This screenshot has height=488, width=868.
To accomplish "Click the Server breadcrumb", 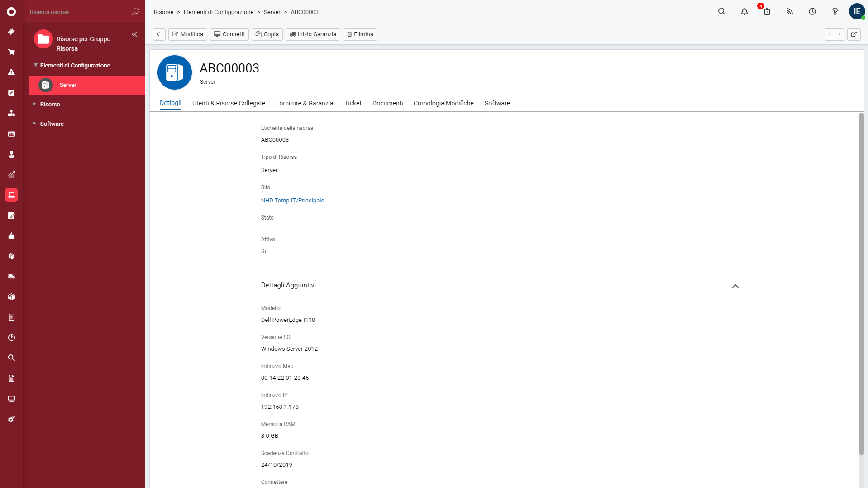I will pos(272,12).
